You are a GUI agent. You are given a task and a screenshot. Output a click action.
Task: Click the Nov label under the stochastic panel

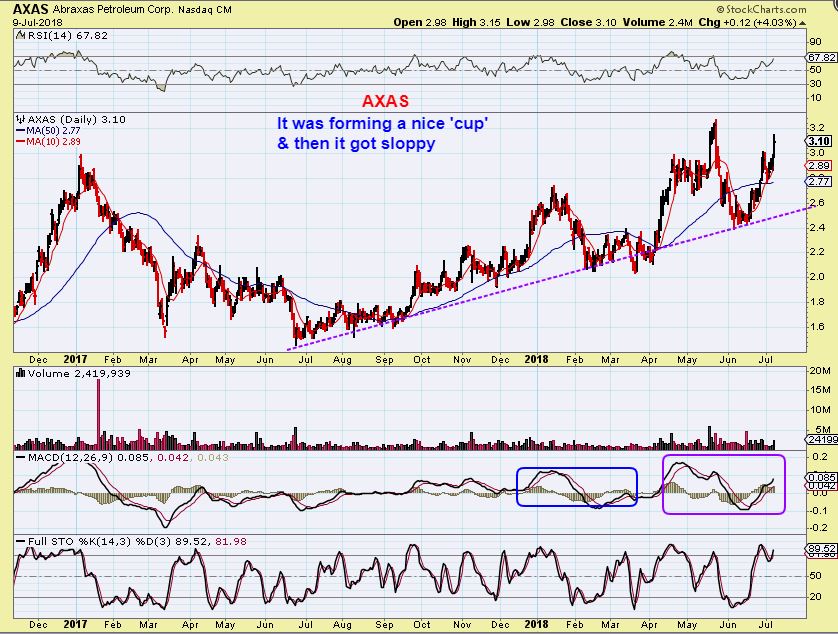click(462, 624)
